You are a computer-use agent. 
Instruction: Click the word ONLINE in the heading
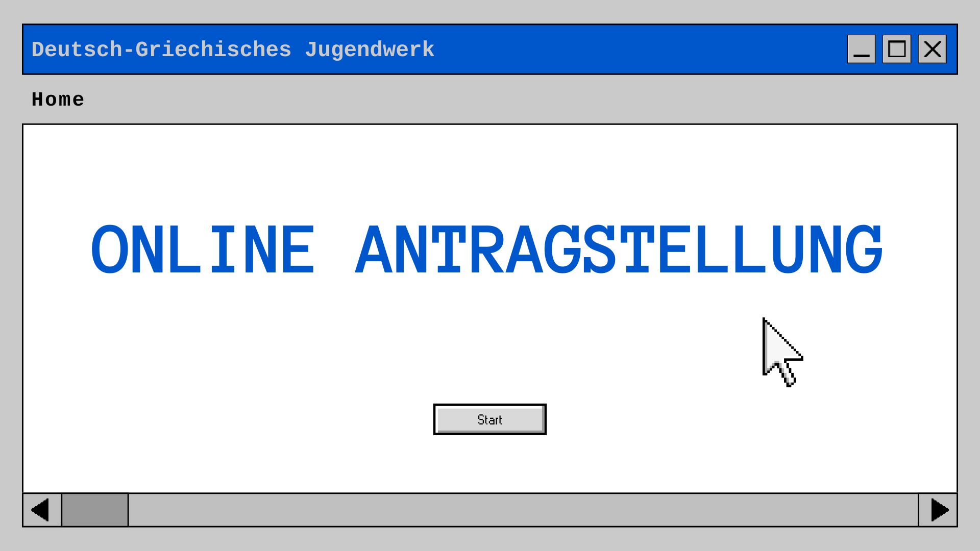203,250
